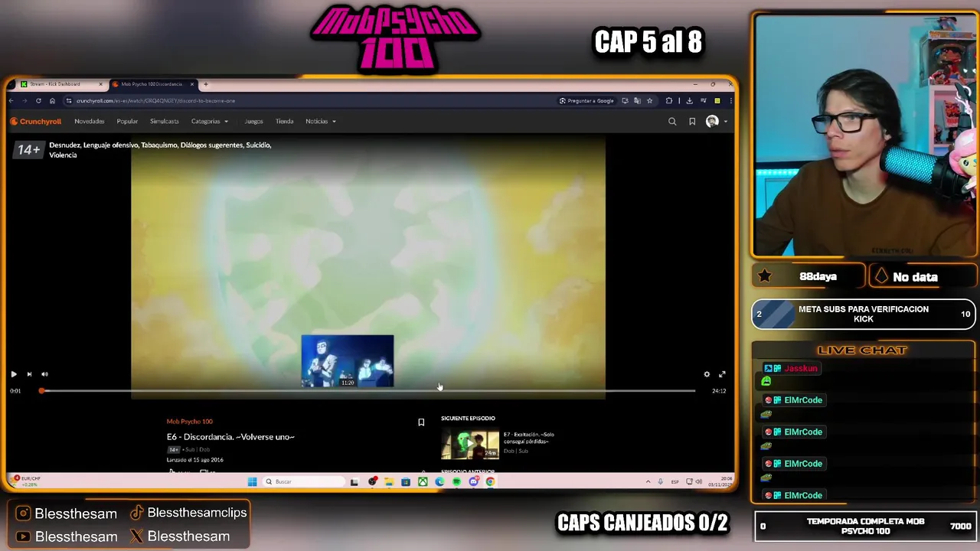Image resolution: width=980 pixels, height=551 pixels.
Task: Mute the video volume
Action: pyautogui.click(x=44, y=374)
